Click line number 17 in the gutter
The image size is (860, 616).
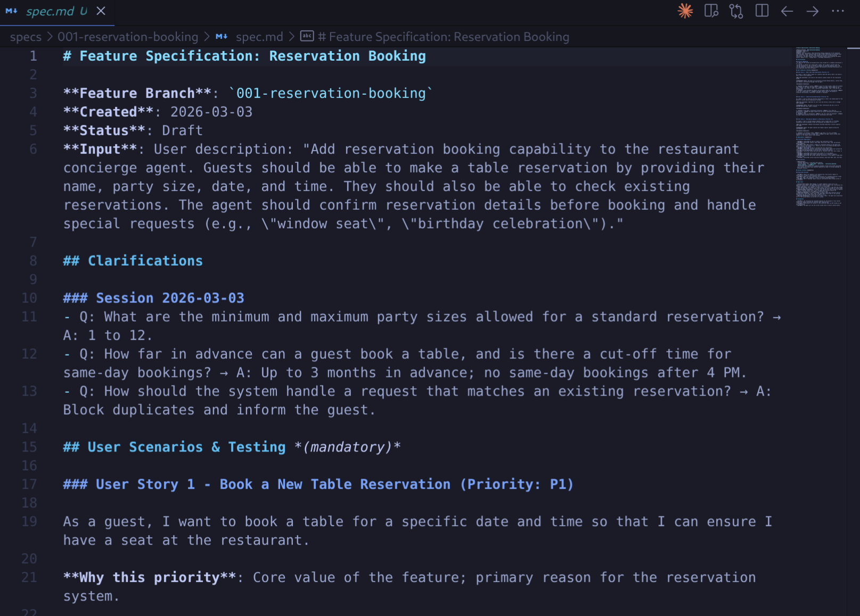pos(29,484)
